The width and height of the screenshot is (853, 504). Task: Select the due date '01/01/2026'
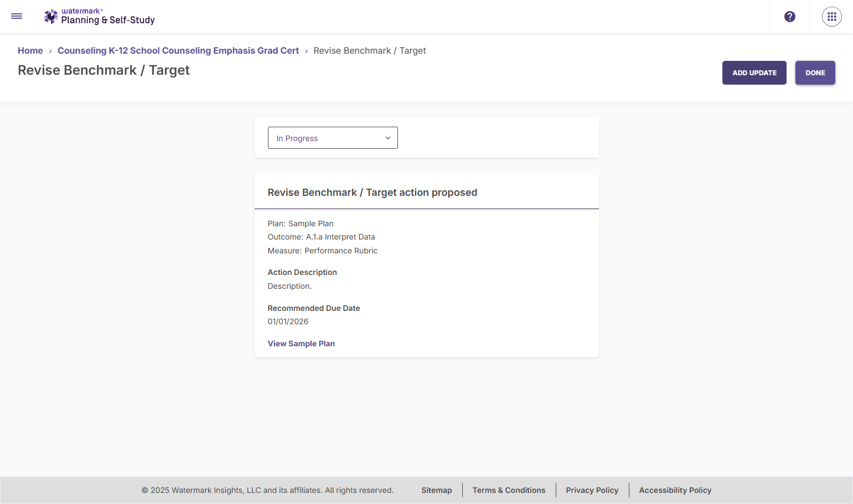tap(288, 321)
